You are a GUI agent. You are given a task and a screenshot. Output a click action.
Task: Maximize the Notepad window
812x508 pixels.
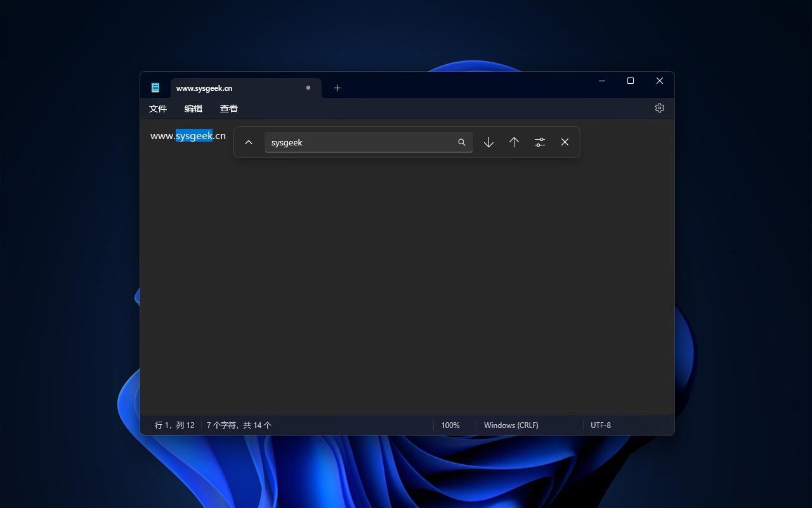pyautogui.click(x=630, y=81)
